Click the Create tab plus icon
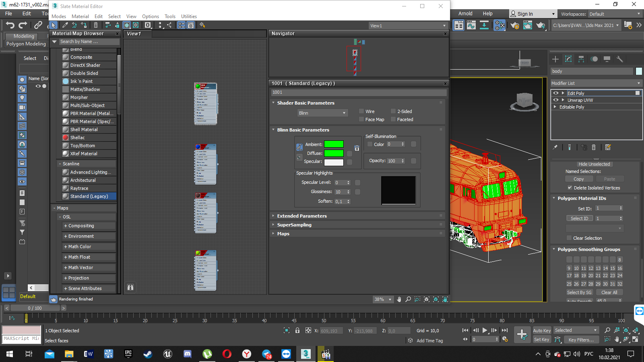 pos(555,59)
